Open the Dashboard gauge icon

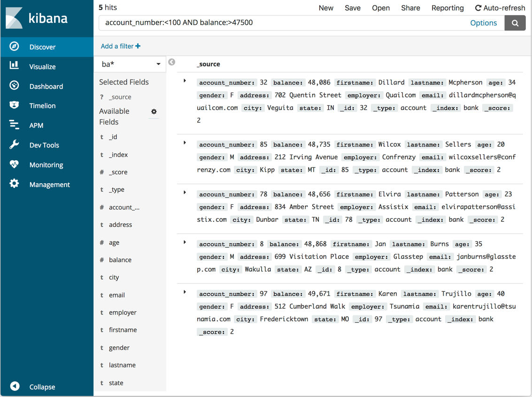[15, 86]
